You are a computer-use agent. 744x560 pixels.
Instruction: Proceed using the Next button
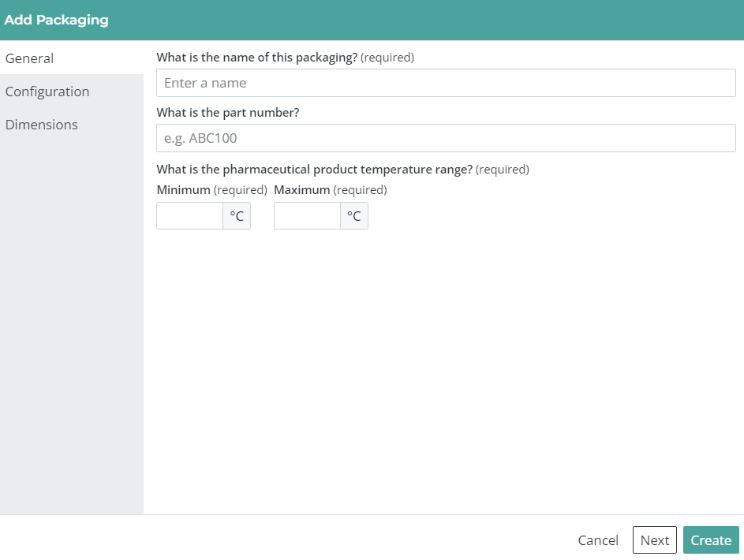(x=654, y=540)
